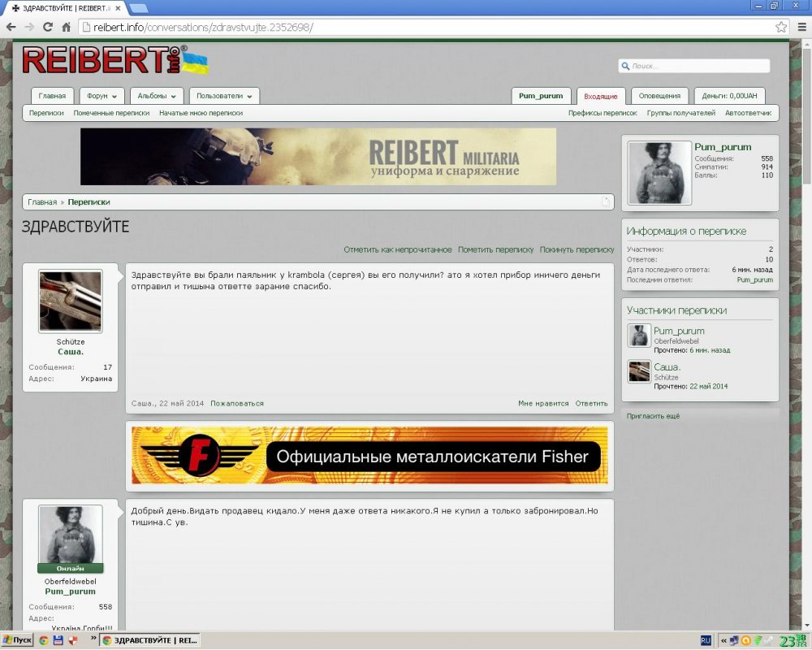Click the RU language indicator

coord(706,640)
